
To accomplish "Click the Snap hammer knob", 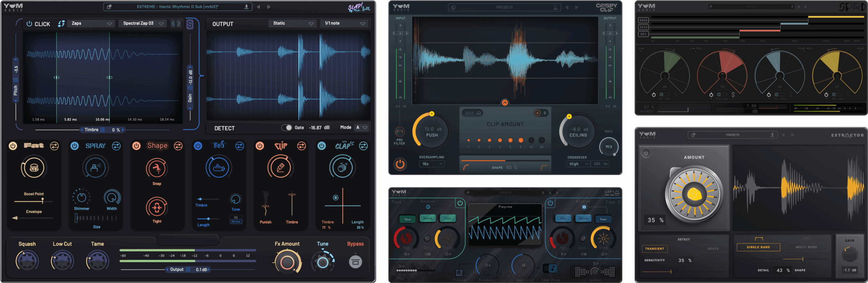I will [156, 168].
